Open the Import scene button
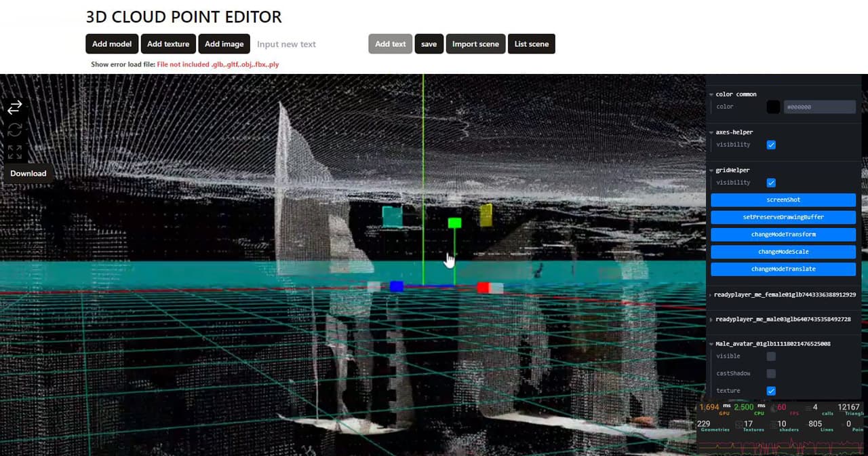The width and height of the screenshot is (868, 456). [x=475, y=44]
